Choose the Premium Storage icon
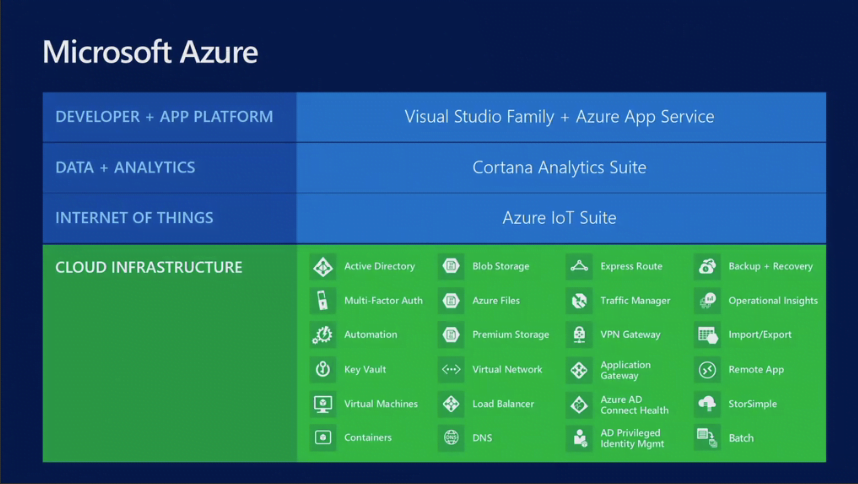The height and width of the screenshot is (484, 858). (x=451, y=335)
